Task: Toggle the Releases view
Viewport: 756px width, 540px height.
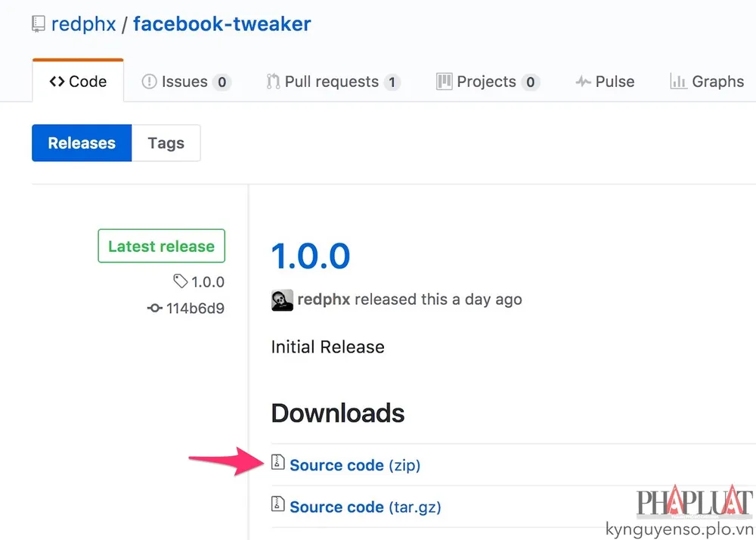Action: pyautogui.click(x=81, y=142)
